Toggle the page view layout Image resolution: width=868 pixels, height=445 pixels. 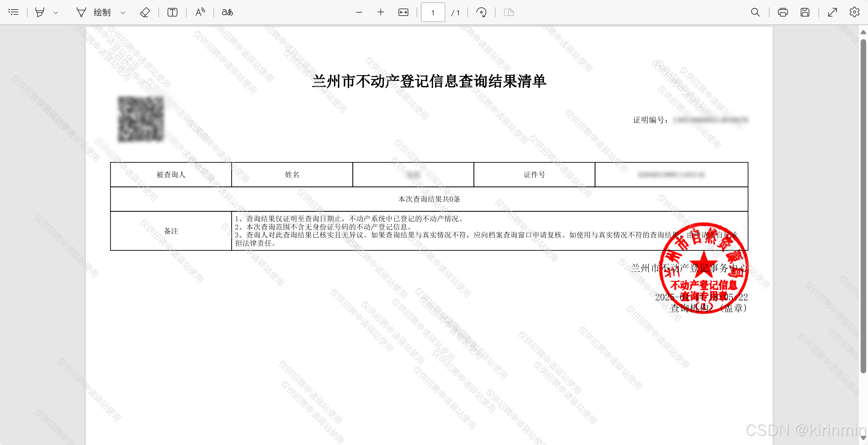click(x=508, y=13)
